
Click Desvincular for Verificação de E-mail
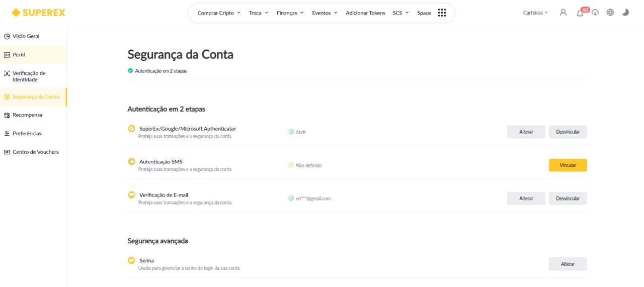(x=568, y=199)
